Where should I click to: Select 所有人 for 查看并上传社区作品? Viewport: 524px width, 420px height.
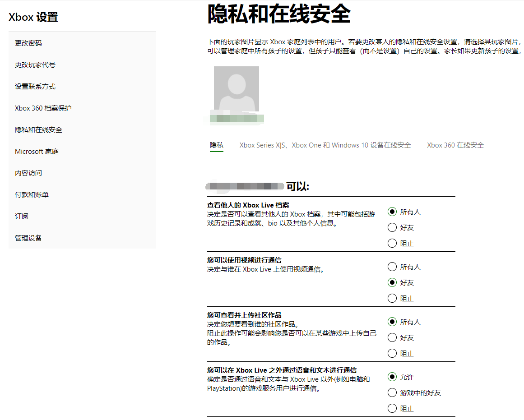[x=392, y=322]
